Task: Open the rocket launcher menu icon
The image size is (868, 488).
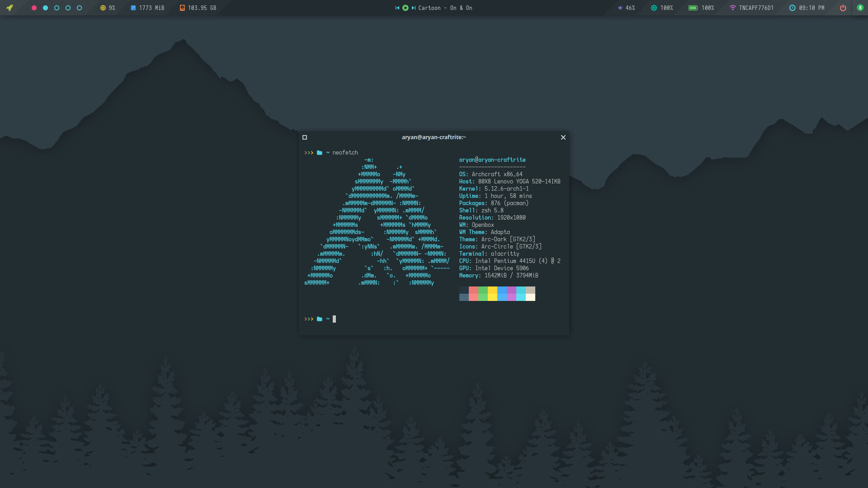Action: [9, 8]
